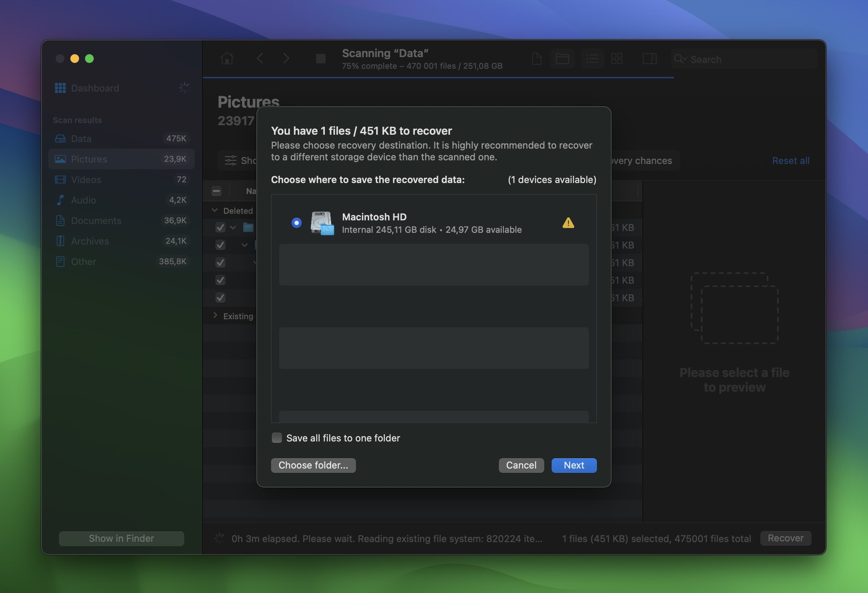Select the Other sidebar icon
The height and width of the screenshot is (593, 868).
pyautogui.click(x=59, y=262)
